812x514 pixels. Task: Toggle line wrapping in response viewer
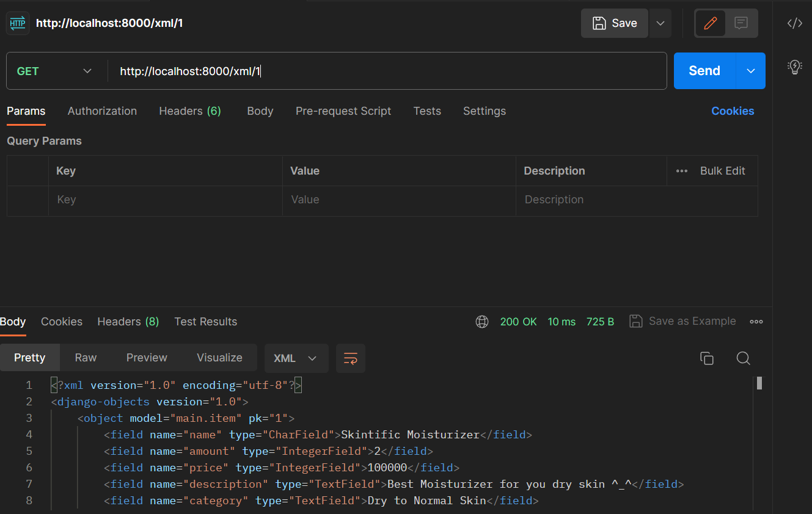350,358
